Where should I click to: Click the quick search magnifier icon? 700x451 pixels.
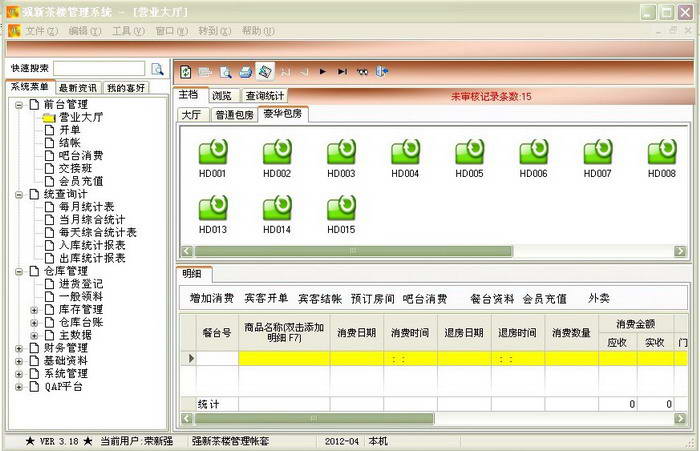click(158, 69)
